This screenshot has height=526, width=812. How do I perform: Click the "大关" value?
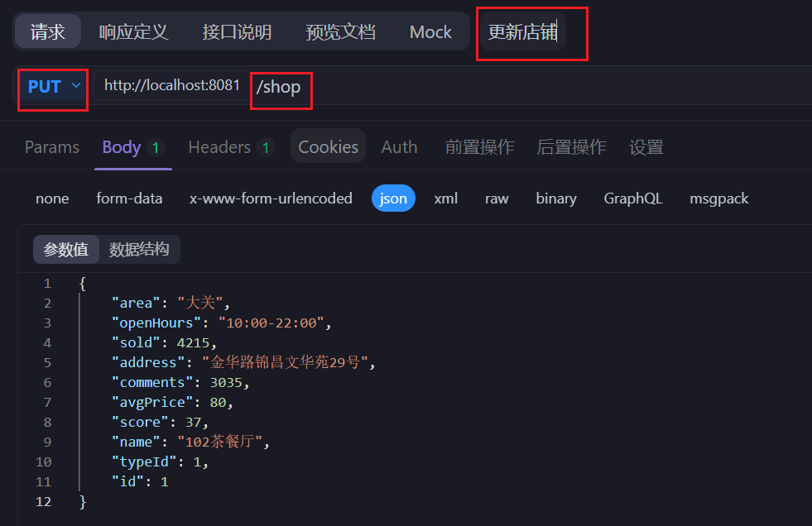click(199, 303)
